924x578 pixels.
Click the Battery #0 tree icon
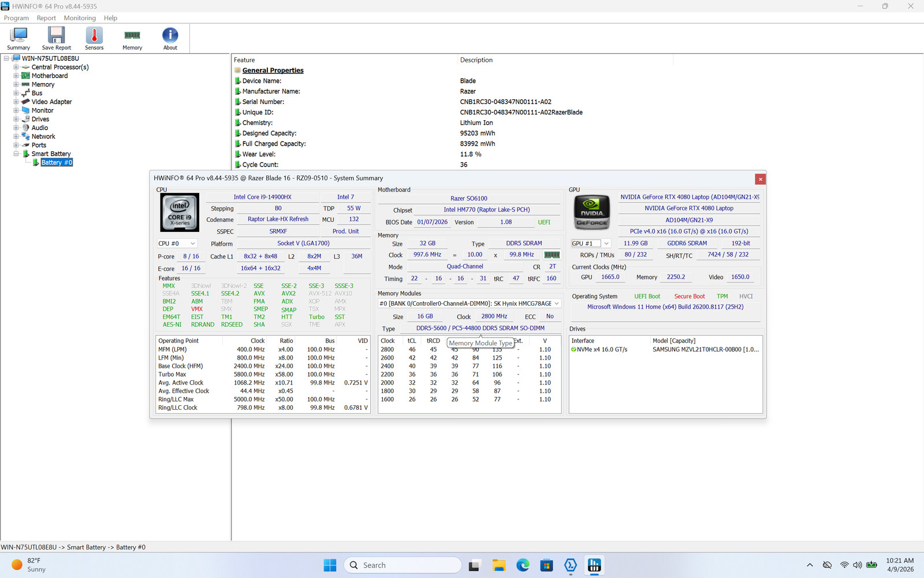[x=36, y=162]
